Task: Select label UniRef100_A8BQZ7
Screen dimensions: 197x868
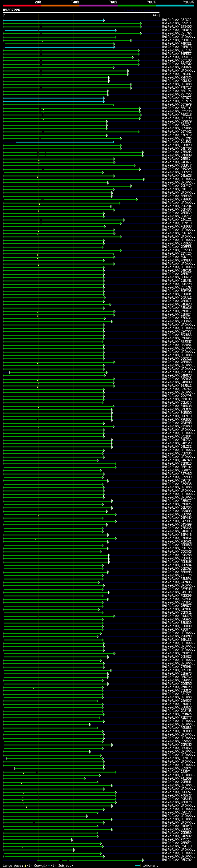Action: [177, 501]
